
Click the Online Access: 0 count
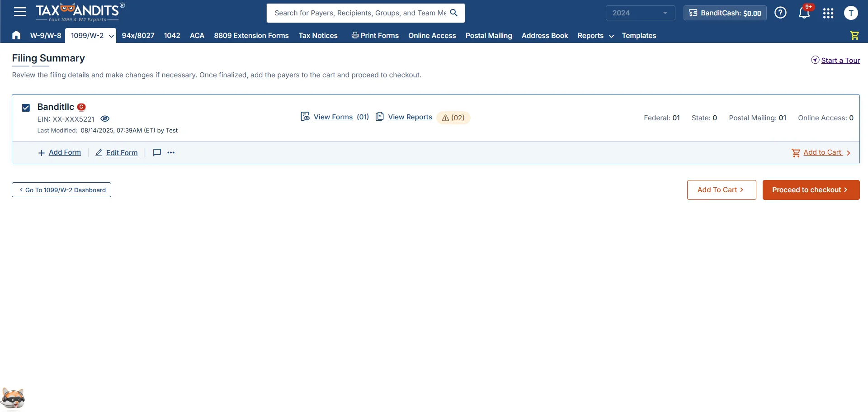pos(826,118)
